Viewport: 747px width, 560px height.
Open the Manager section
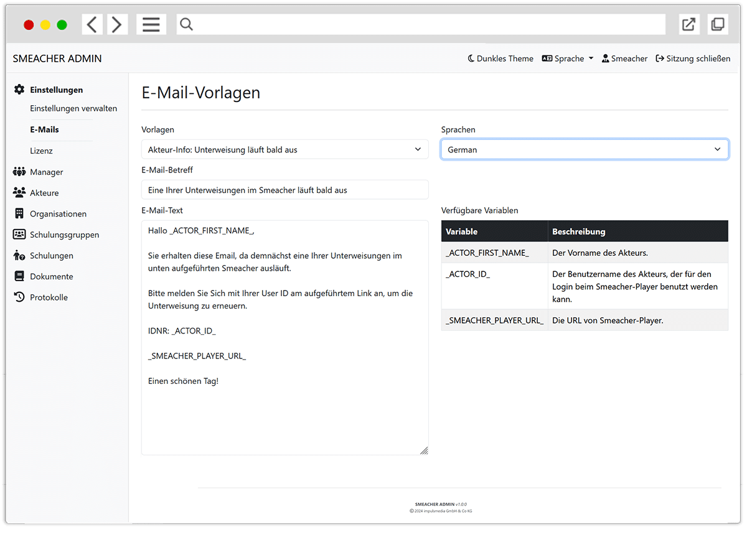coord(47,172)
